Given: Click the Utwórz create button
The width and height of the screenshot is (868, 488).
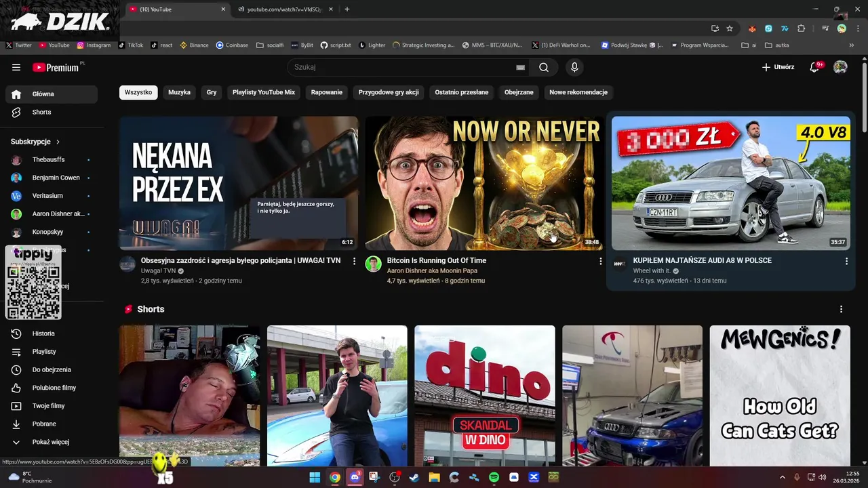Looking at the screenshot, I should 778,67.
